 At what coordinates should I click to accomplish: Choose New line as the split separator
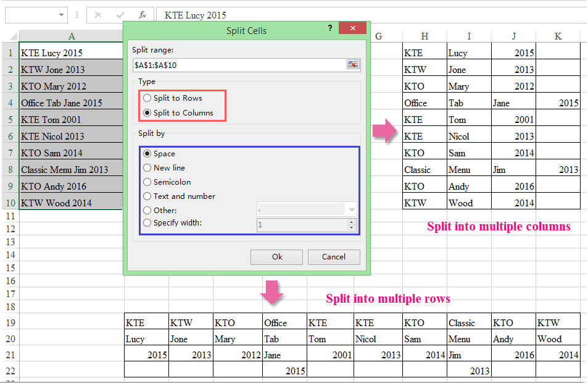coord(164,168)
